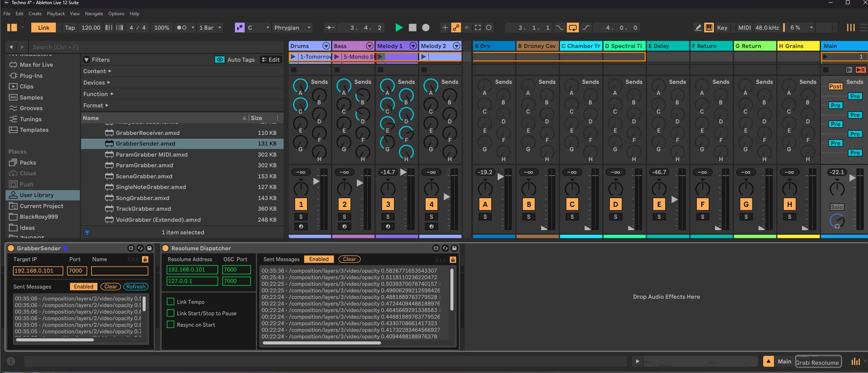Open the File menu
This screenshot has width=868, height=373.
[7, 14]
